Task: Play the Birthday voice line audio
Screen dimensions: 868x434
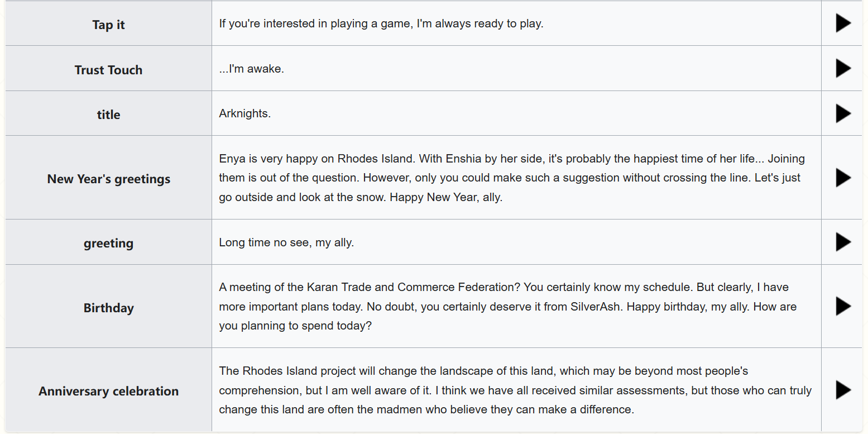Action: coord(843,306)
